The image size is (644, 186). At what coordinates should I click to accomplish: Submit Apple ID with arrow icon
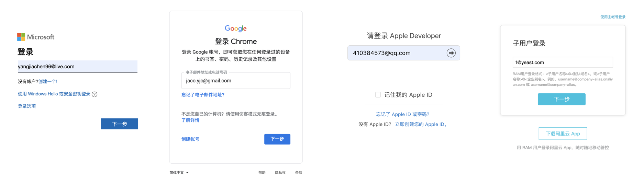tap(451, 53)
